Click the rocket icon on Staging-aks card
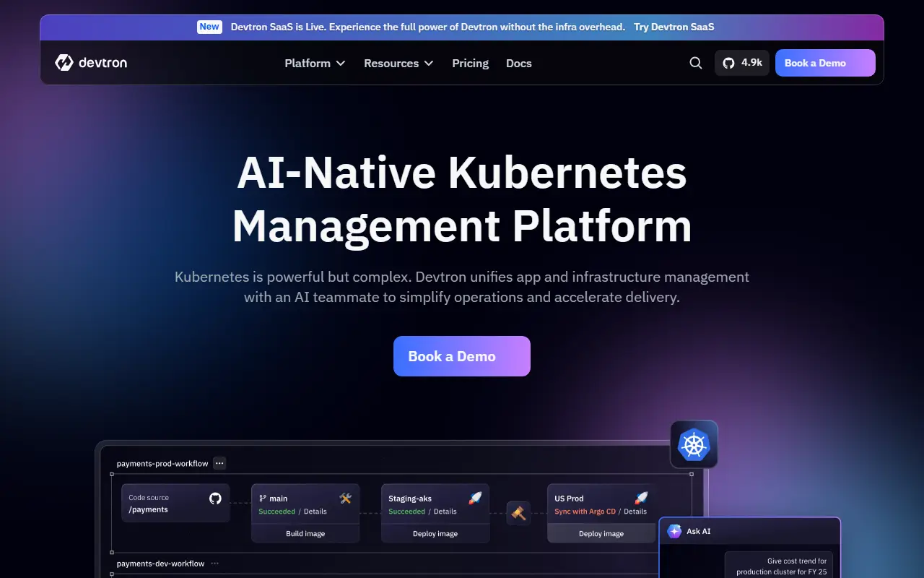924x578 pixels. (475, 498)
